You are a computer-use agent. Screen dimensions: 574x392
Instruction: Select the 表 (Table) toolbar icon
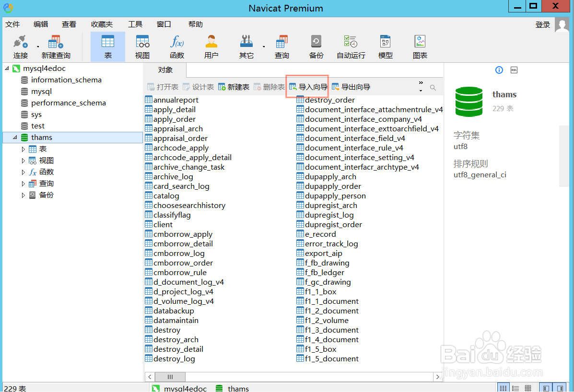point(108,47)
